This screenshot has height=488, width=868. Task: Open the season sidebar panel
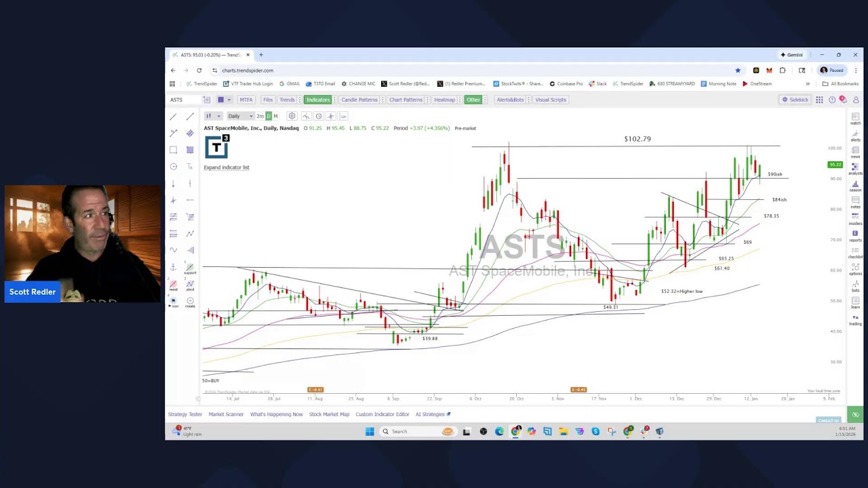click(855, 186)
